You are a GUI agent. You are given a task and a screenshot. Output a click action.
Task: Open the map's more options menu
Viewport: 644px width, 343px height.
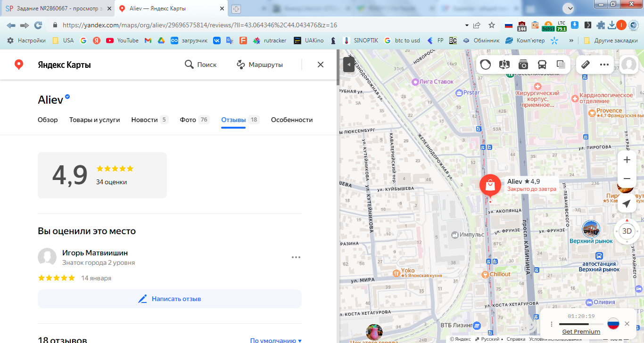coord(604,65)
